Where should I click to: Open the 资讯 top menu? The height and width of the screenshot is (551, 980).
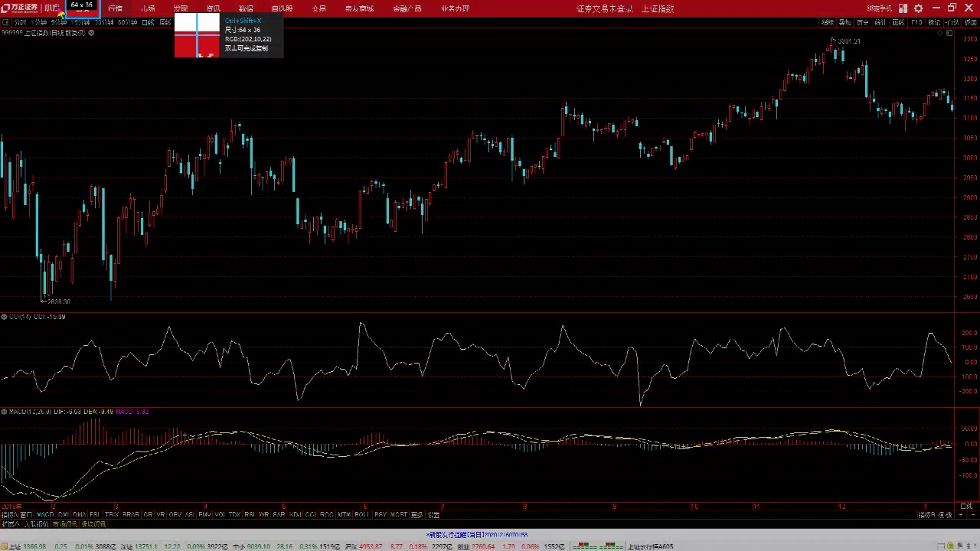213,8
